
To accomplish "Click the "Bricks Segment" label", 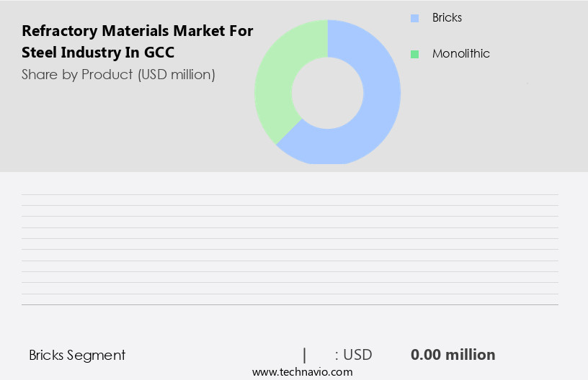I will 77,355.
